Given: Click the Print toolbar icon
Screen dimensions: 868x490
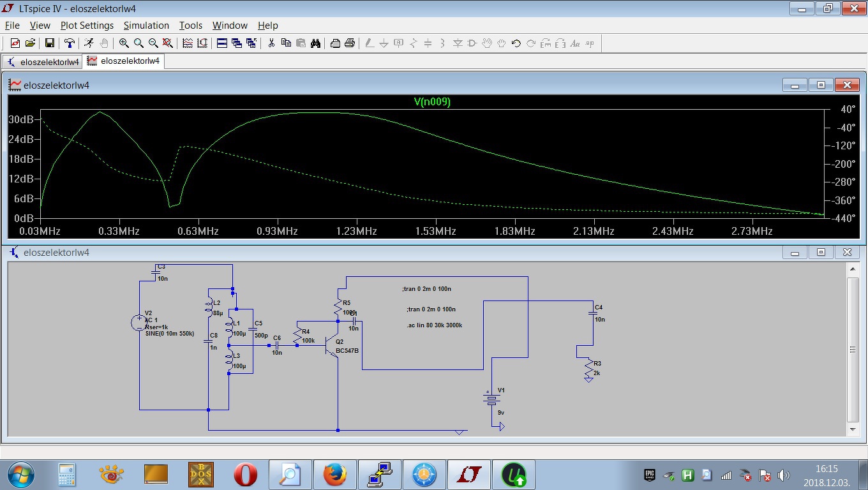Looking at the screenshot, I should point(350,43).
